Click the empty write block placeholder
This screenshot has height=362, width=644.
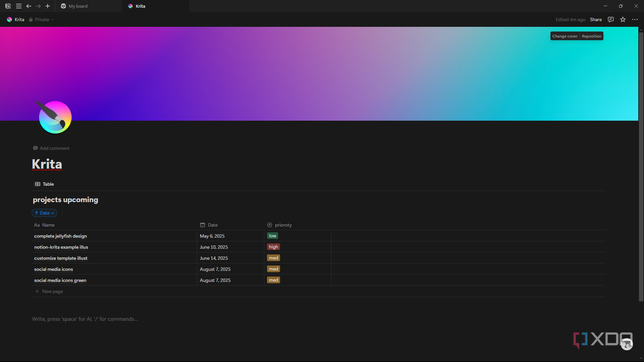coord(85,319)
